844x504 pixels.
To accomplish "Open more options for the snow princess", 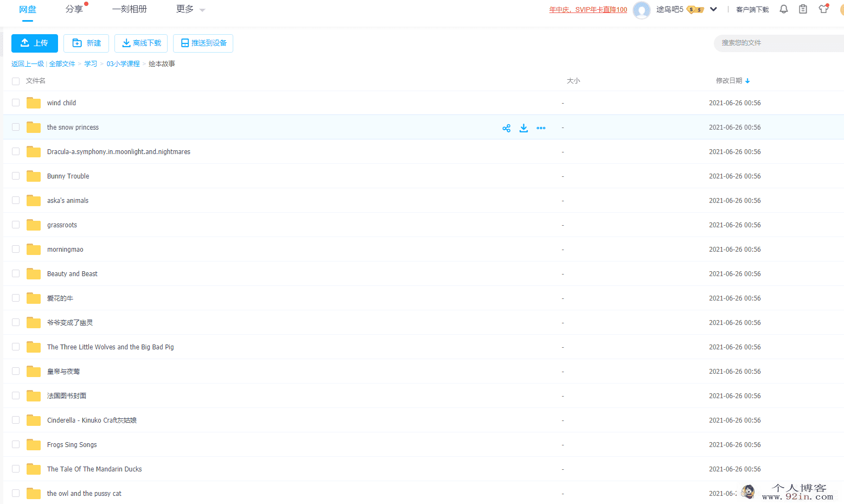I will pyautogui.click(x=541, y=128).
